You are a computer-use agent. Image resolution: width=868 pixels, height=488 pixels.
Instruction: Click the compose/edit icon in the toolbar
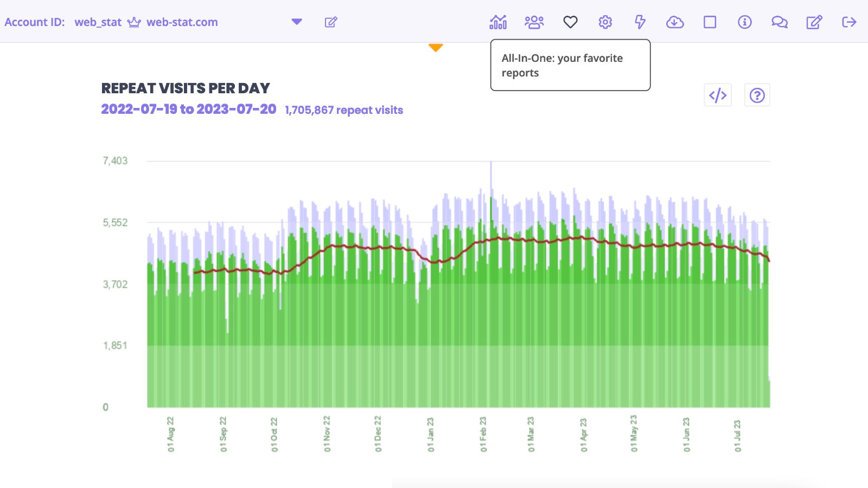pos(813,22)
